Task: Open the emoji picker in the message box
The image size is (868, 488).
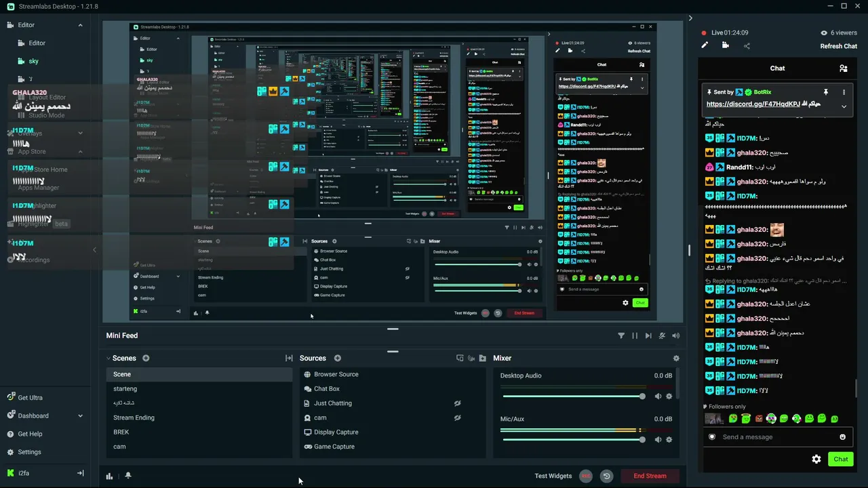Action: (843, 437)
